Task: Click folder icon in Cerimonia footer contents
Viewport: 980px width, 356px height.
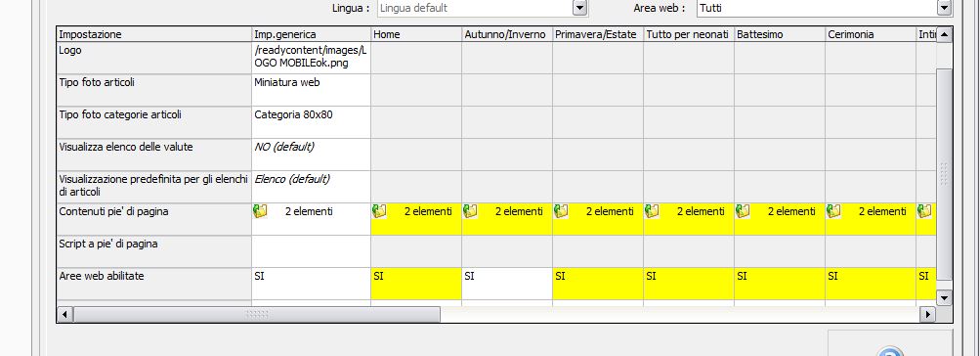Action: tap(833, 211)
